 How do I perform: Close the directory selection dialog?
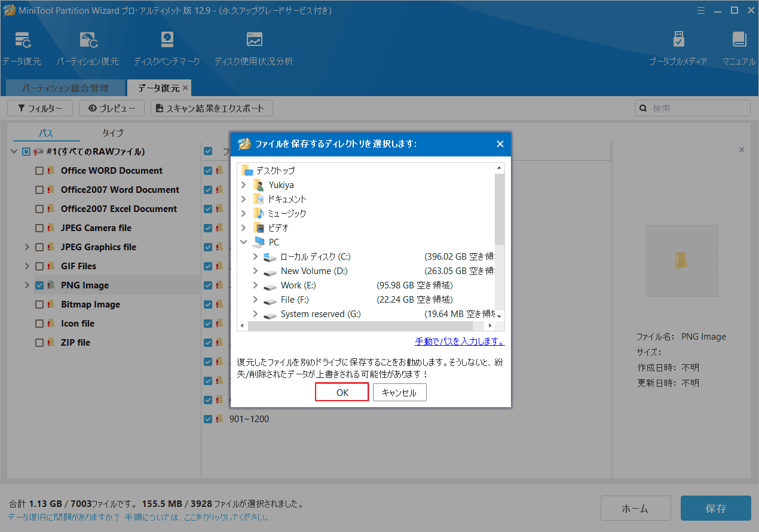point(500,144)
